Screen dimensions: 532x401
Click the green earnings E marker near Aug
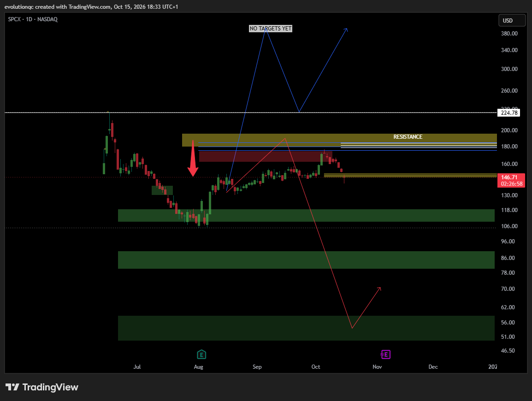[x=201, y=354]
